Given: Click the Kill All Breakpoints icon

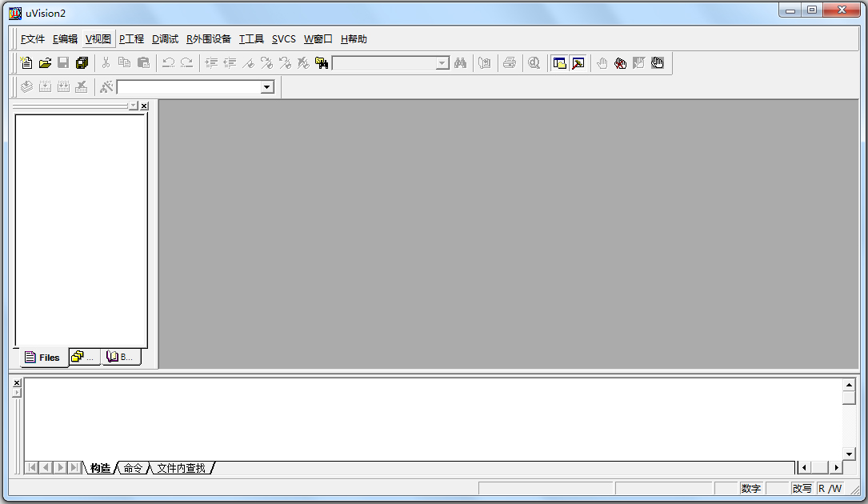Looking at the screenshot, I should coord(621,63).
